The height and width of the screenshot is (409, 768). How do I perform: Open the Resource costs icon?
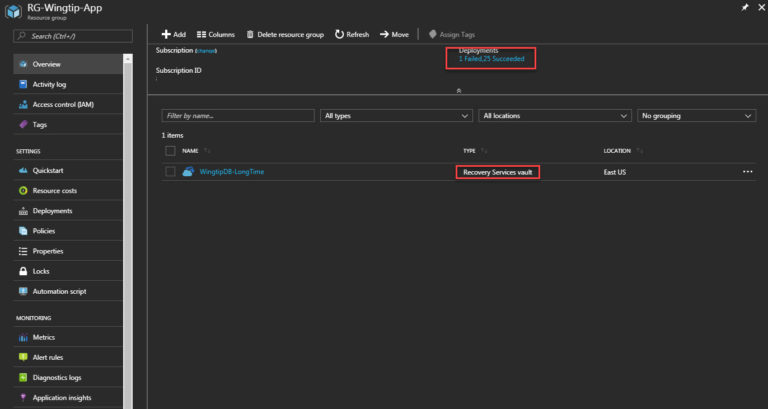tap(23, 191)
